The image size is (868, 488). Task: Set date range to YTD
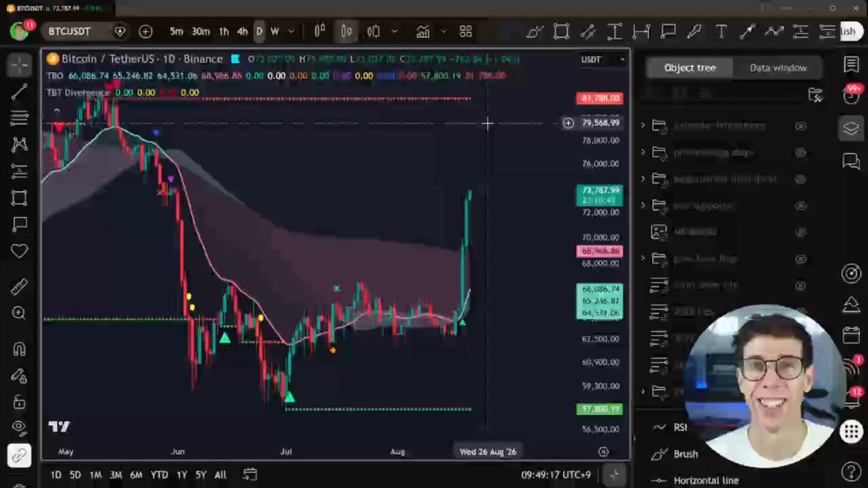click(160, 475)
